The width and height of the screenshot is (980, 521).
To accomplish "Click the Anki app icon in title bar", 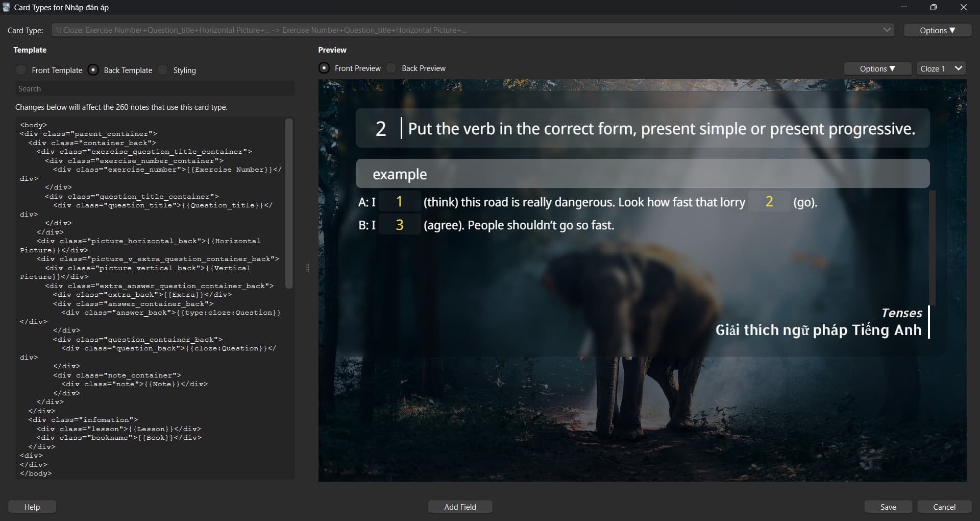I will tap(7, 7).
